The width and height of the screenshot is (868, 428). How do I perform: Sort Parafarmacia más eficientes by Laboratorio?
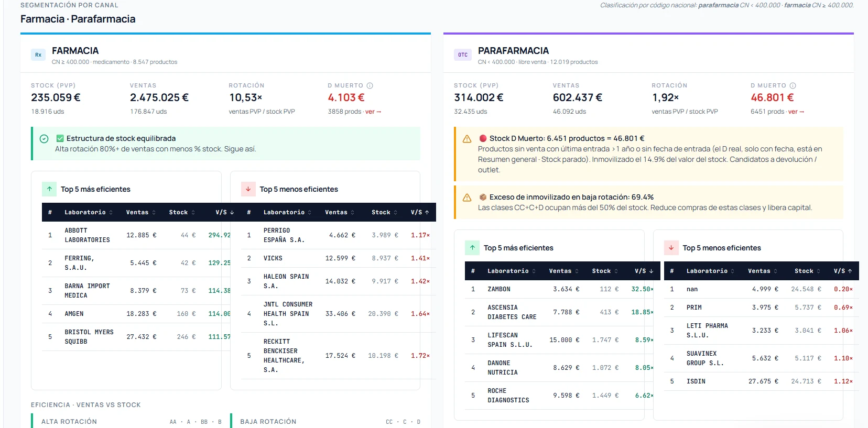512,271
